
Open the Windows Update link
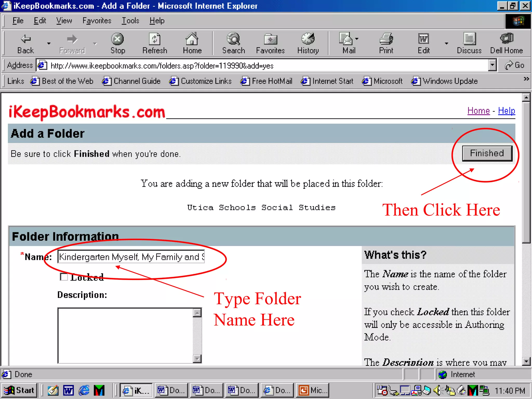coord(444,81)
